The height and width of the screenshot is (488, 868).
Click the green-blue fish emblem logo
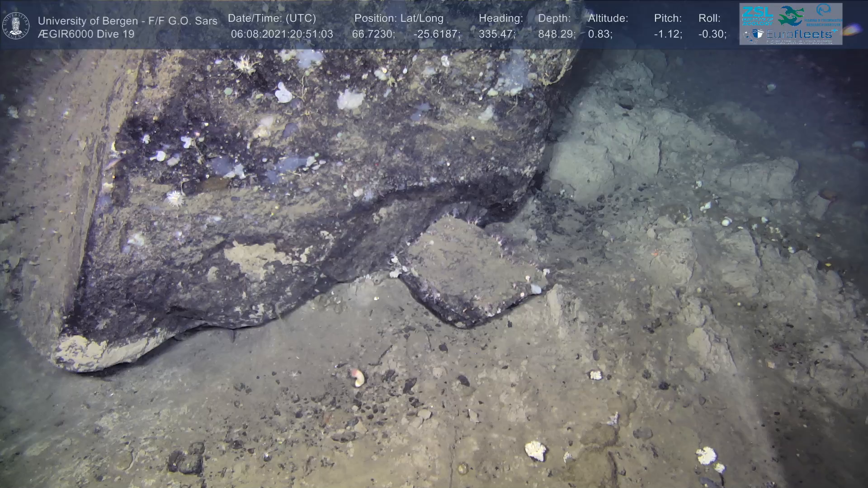click(x=791, y=15)
